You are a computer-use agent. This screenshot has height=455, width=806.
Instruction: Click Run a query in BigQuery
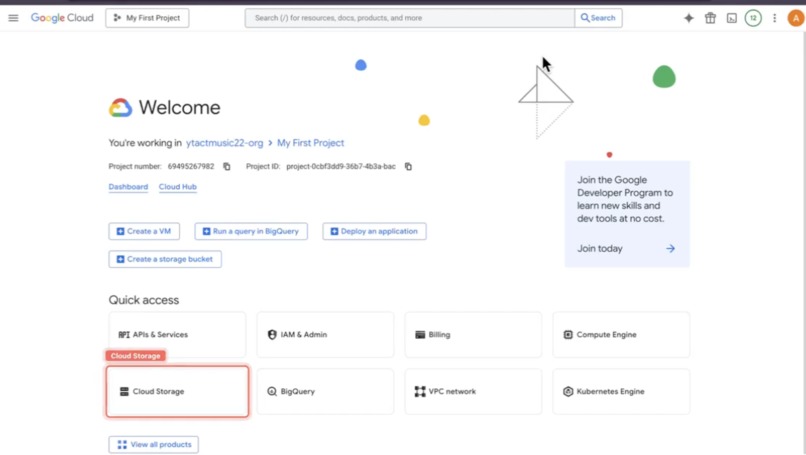point(251,231)
